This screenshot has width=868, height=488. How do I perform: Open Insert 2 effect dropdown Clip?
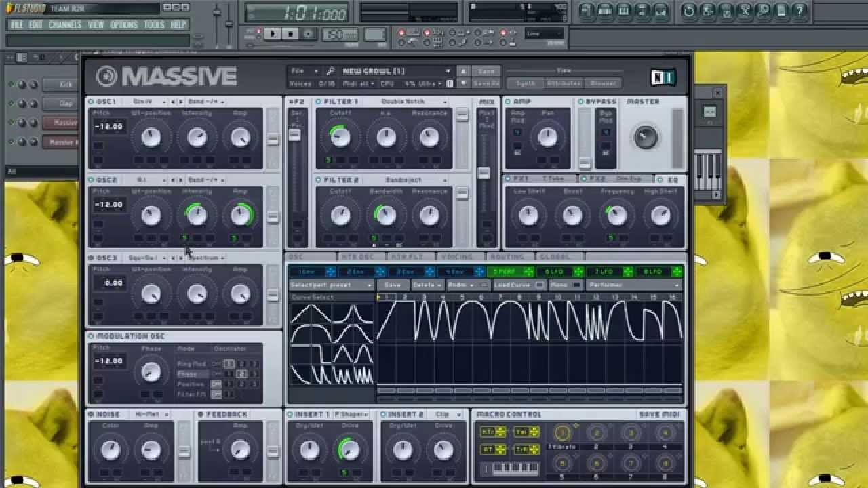[x=448, y=414]
